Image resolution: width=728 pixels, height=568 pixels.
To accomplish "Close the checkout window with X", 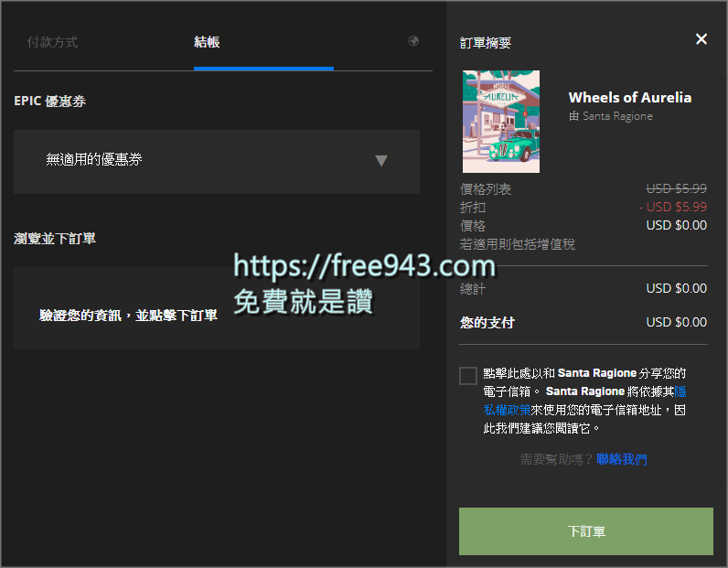I will [x=701, y=39].
